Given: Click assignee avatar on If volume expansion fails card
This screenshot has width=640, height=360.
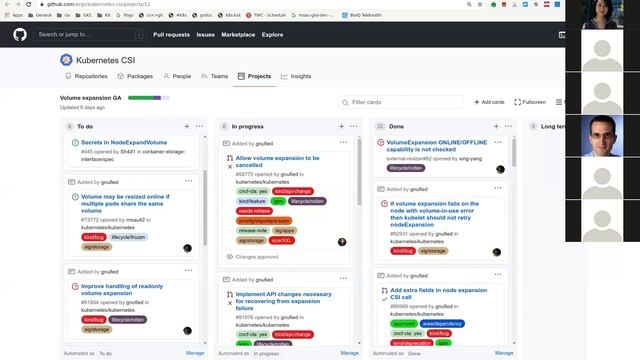Looking at the screenshot, I should [x=497, y=252].
